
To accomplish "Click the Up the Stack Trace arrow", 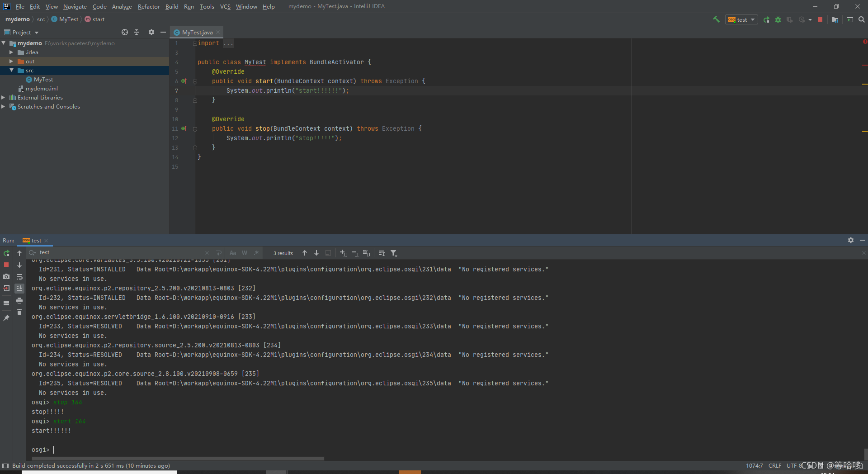I will pyautogui.click(x=19, y=253).
